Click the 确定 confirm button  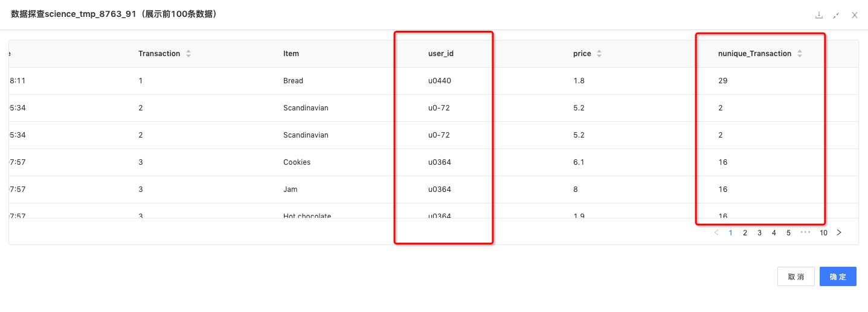(838, 276)
